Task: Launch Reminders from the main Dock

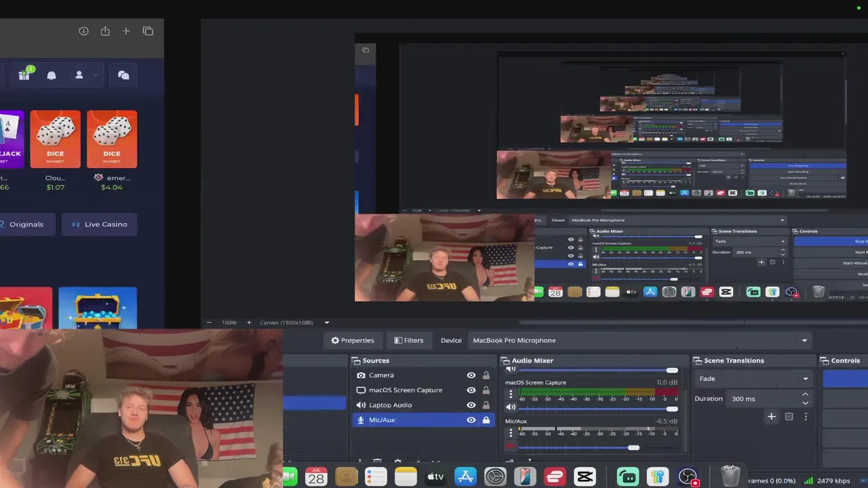Action: coord(376,477)
